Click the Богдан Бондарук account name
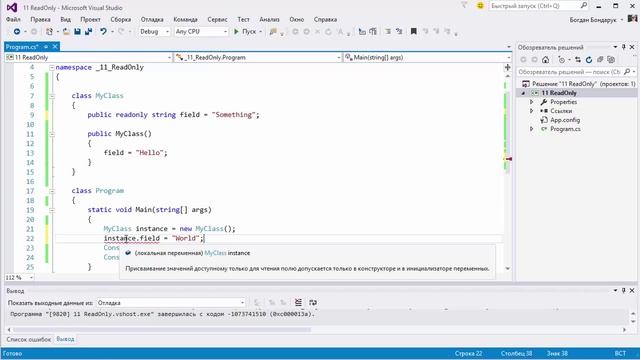 click(593, 20)
